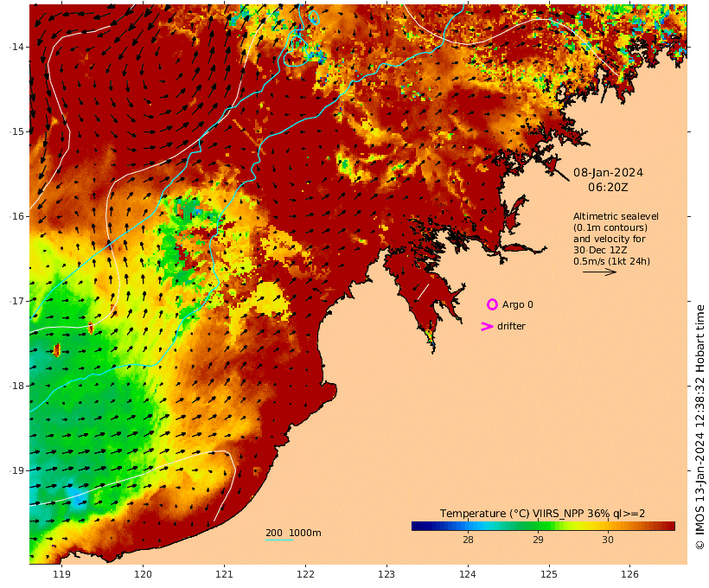Click the latitude axis label -18
709x588 pixels.
click(17, 386)
